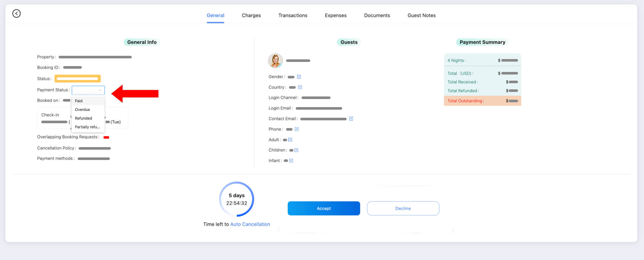The image size is (644, 260).
Task: Click the red Overlapping Booking Requests indicator
Action: click(106, 137)
